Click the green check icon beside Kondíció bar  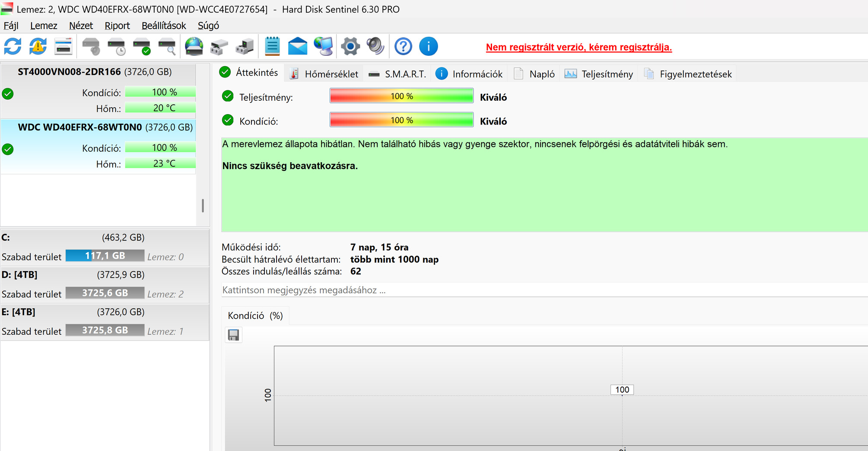[x=228, y=120]
